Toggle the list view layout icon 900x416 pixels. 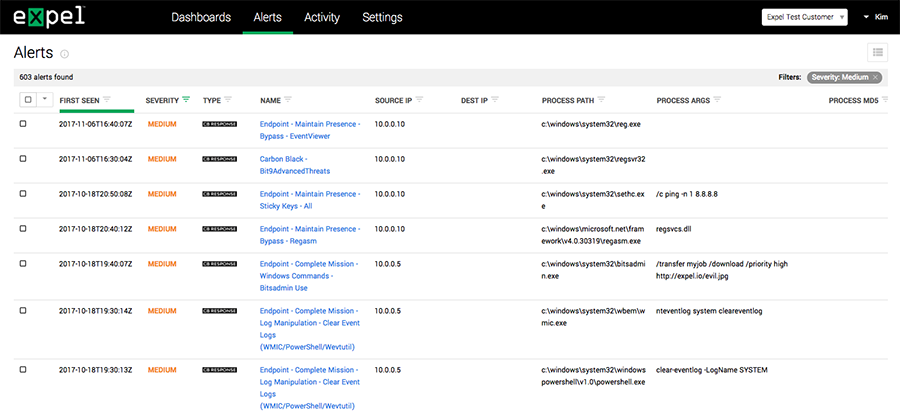tap(878, 52)
